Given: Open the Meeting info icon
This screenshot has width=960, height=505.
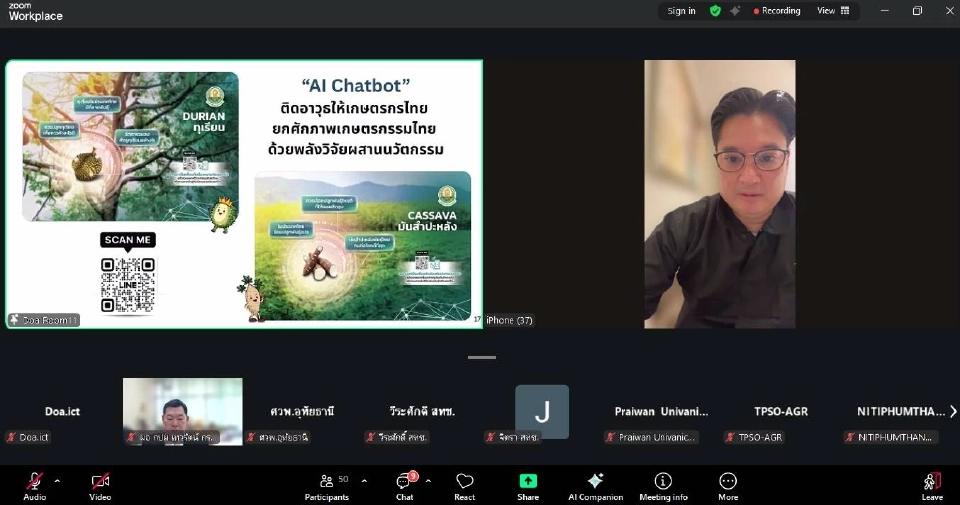Looking at the screenshot, I should 663,482.
